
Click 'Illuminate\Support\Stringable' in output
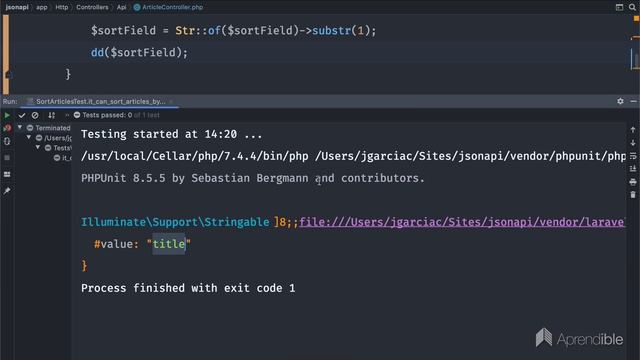pos(175,222)
